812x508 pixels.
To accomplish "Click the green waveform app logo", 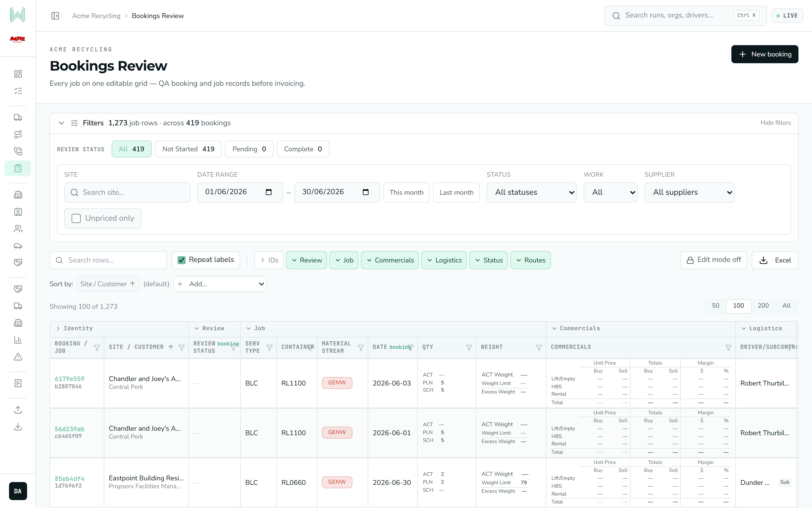I will [17, 15].
